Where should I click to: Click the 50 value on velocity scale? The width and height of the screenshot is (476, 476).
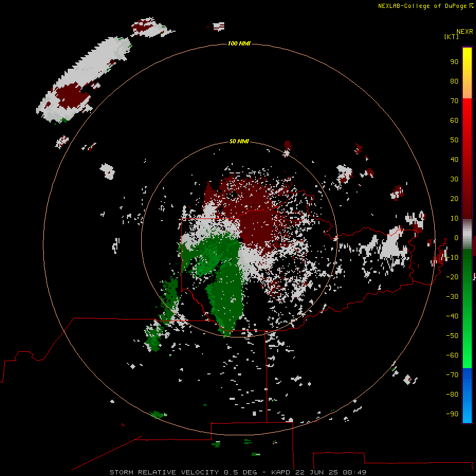coord(454,140)
